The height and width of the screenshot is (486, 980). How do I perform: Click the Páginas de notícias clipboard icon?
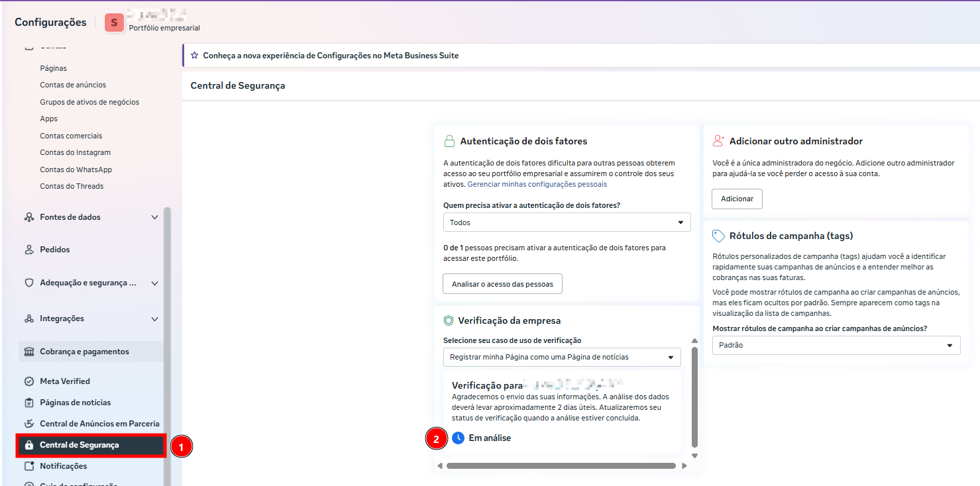28,403
